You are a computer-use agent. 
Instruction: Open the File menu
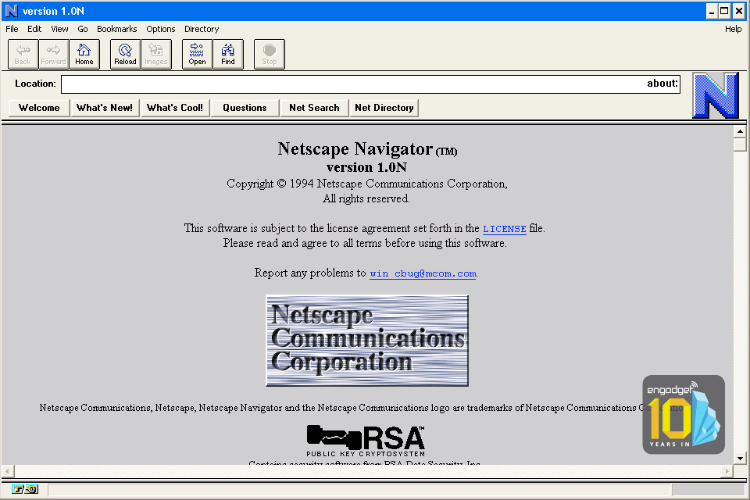[x=12, y=29]
